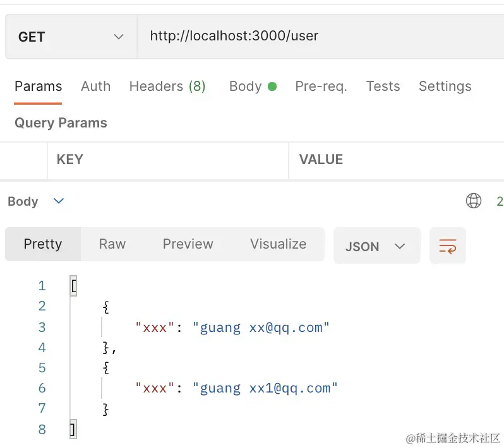Open the Visualize response view

pyautogui.click(x=278, y=244)
